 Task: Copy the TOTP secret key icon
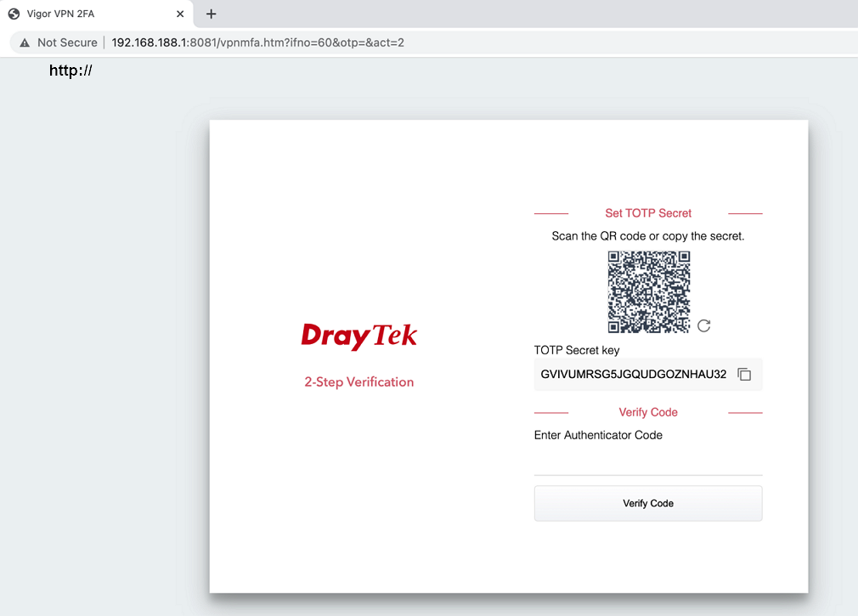744,374
